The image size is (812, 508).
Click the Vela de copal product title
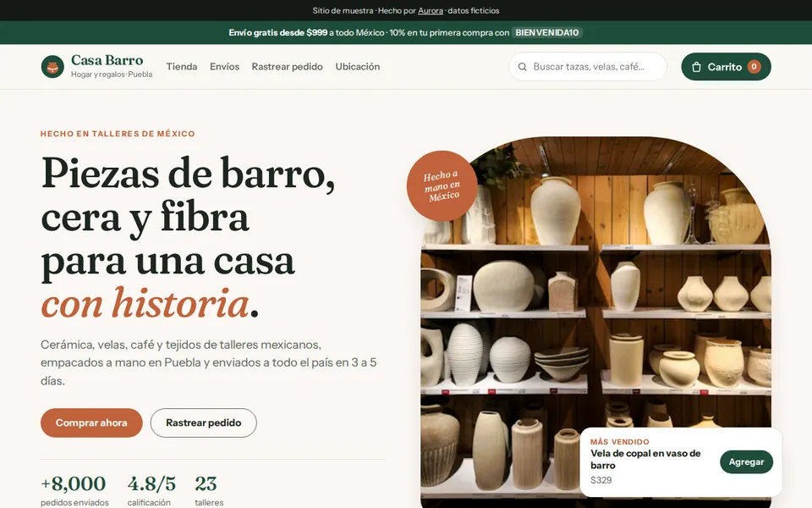pyautogui.click(x=645, y=459)
